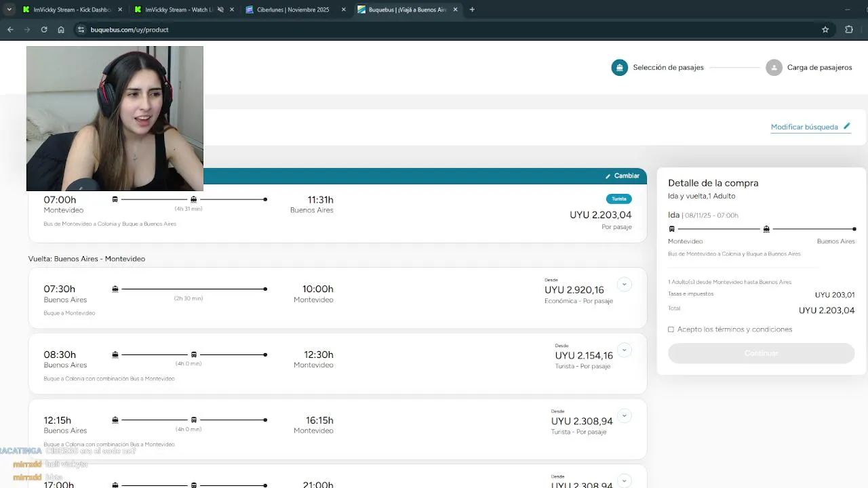
Task: Close the Buquebus tab
Action: [x=455, y=9]
